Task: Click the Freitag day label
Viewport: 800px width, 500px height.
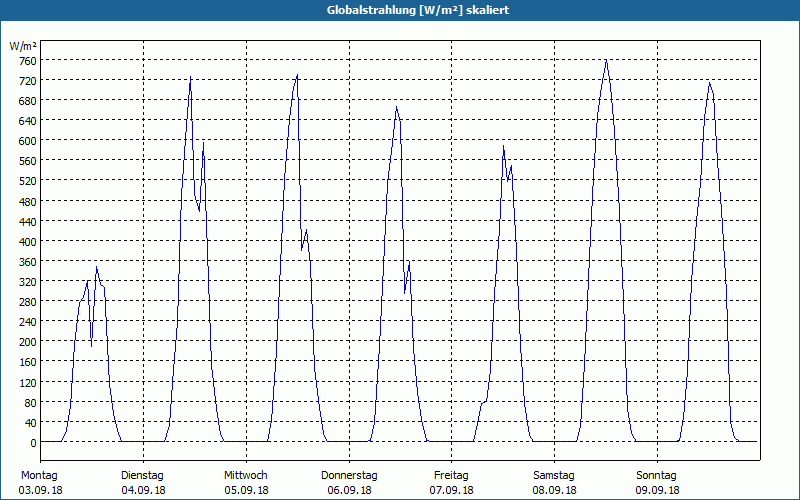Action: coord(452,476)
